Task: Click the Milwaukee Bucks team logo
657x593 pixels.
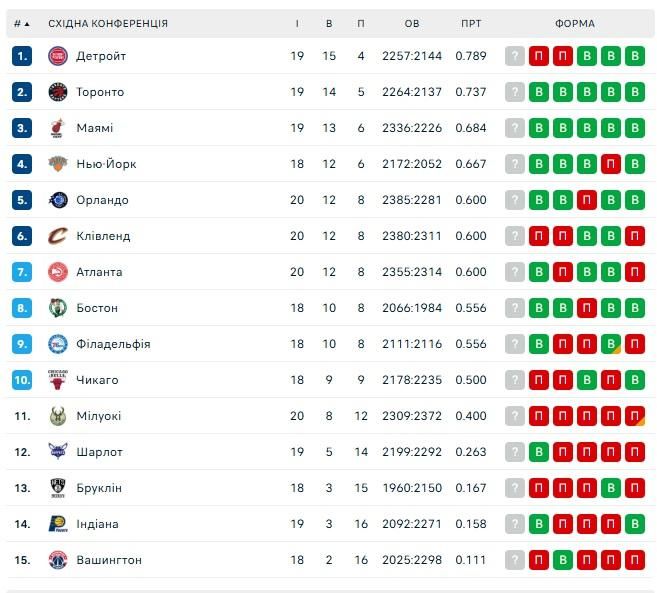Action: click(x=57, y=416)
